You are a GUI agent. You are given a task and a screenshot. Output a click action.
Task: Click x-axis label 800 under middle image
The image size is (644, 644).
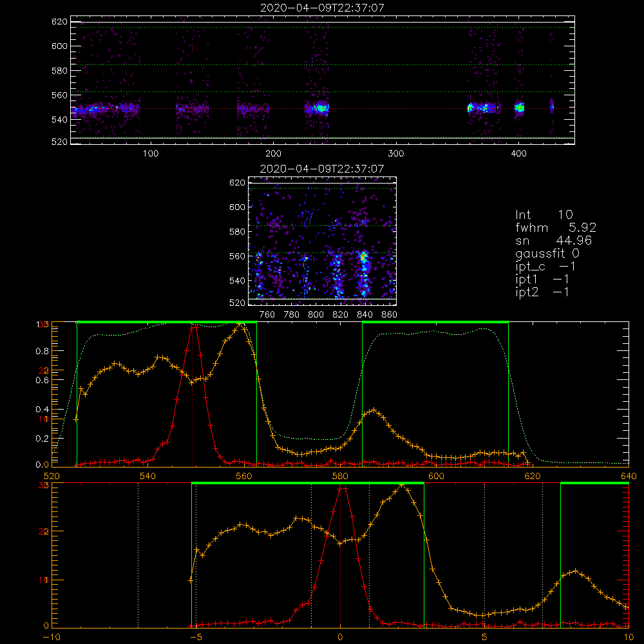point(316,315)
